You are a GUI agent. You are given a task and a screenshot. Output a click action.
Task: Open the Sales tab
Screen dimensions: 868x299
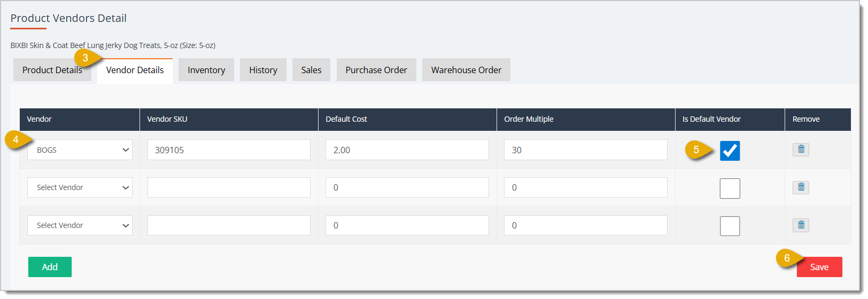[x=311, y=70]
